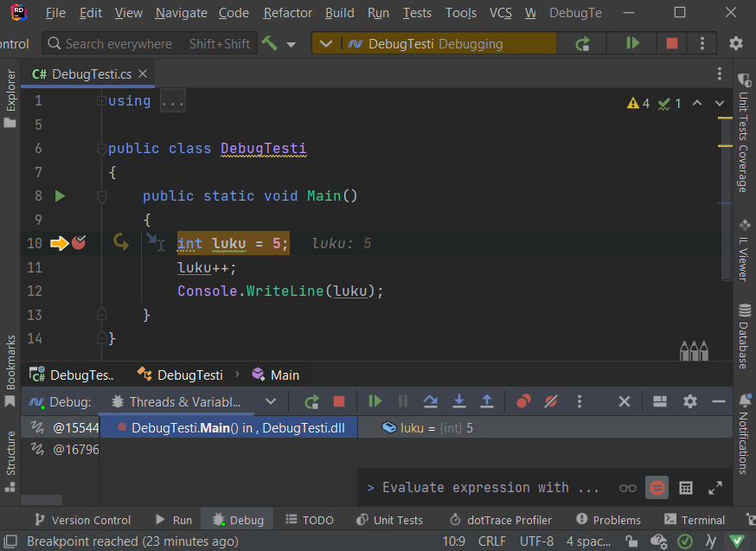Click the hammer build icon

click(x=270, y=43)
